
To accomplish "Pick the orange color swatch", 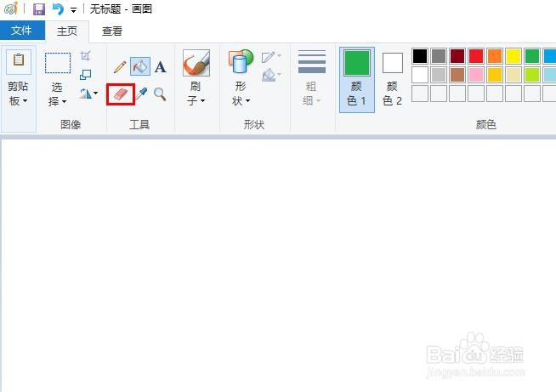I will tap(495, 56).
